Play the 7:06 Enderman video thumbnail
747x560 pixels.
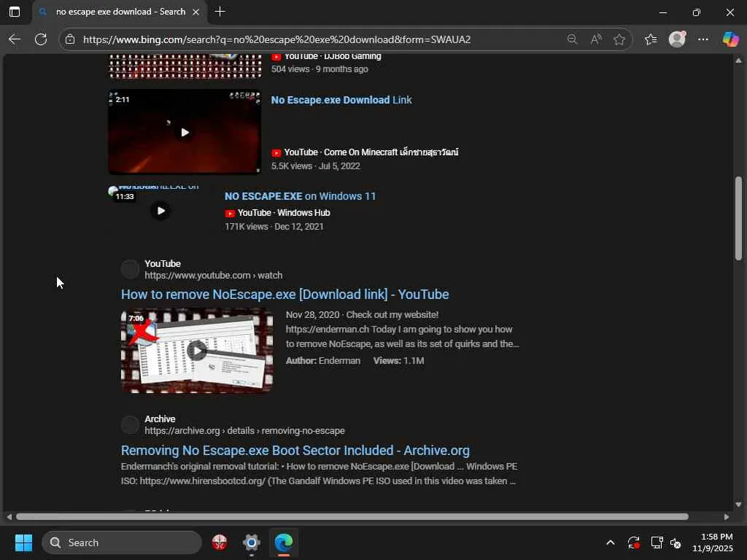point(197,351)
